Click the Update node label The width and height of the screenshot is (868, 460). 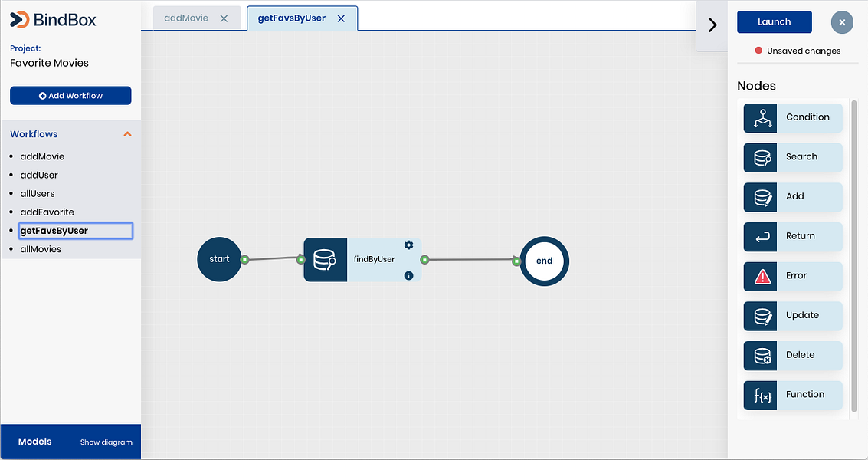point(802,315)
